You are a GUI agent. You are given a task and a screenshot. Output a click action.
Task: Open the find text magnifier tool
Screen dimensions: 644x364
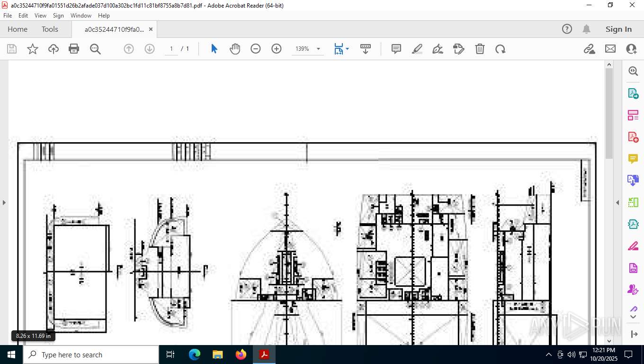(95, 49)
